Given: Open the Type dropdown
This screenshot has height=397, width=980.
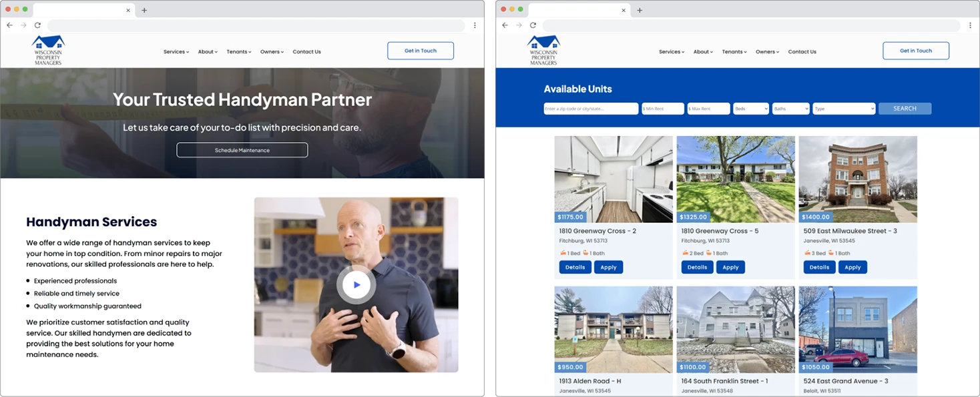Looking at the screenshot, I should point(844,109).
